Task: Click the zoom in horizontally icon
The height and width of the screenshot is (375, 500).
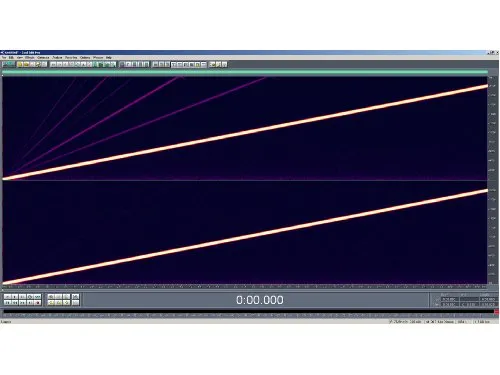Action: pos(51,296)
